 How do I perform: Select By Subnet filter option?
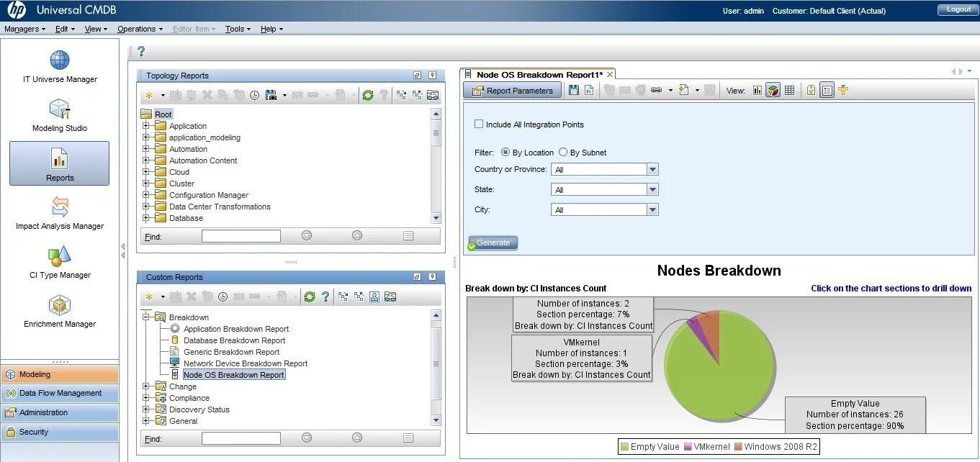point(563,153)
